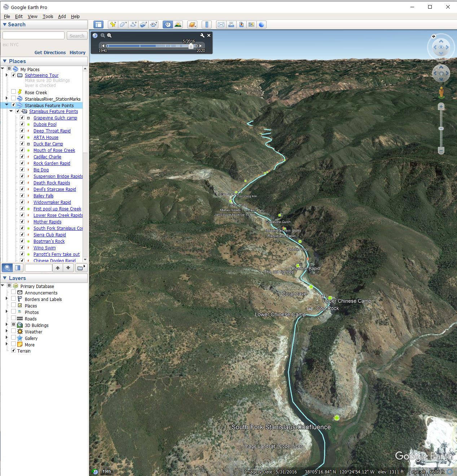Select the Add Placemark tool

click(x=113, y=25)
